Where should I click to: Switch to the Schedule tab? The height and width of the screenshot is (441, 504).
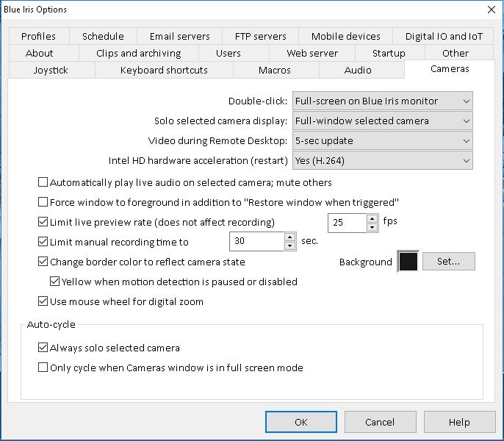tap(103, 36)
